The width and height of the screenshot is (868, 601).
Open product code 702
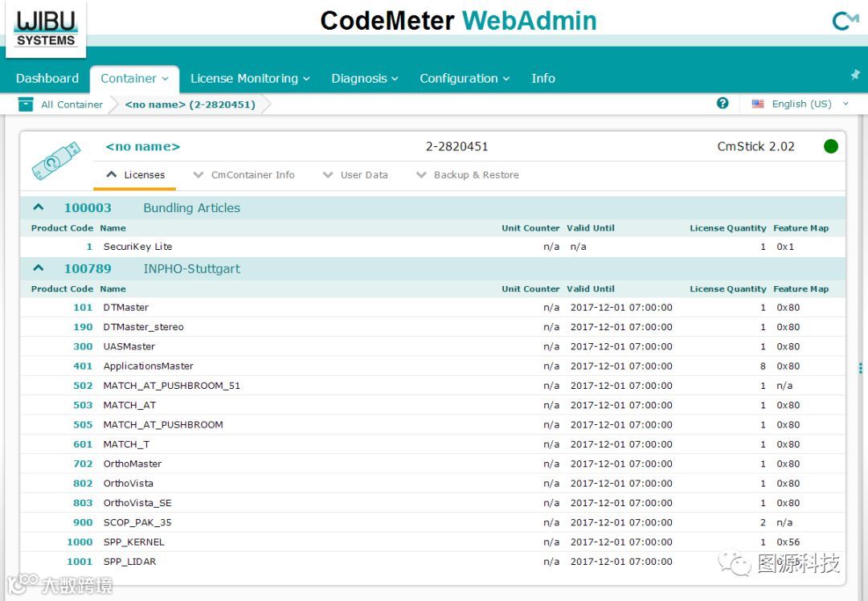click(x=83, y=464)
